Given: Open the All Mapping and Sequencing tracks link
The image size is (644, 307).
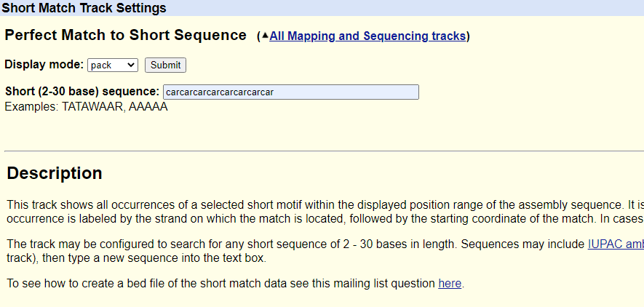Looking at the screenshot, I should [367, 36].
